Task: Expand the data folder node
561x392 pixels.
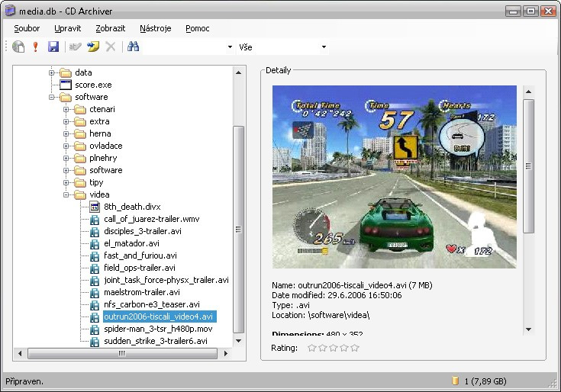Action: point(52,72)
